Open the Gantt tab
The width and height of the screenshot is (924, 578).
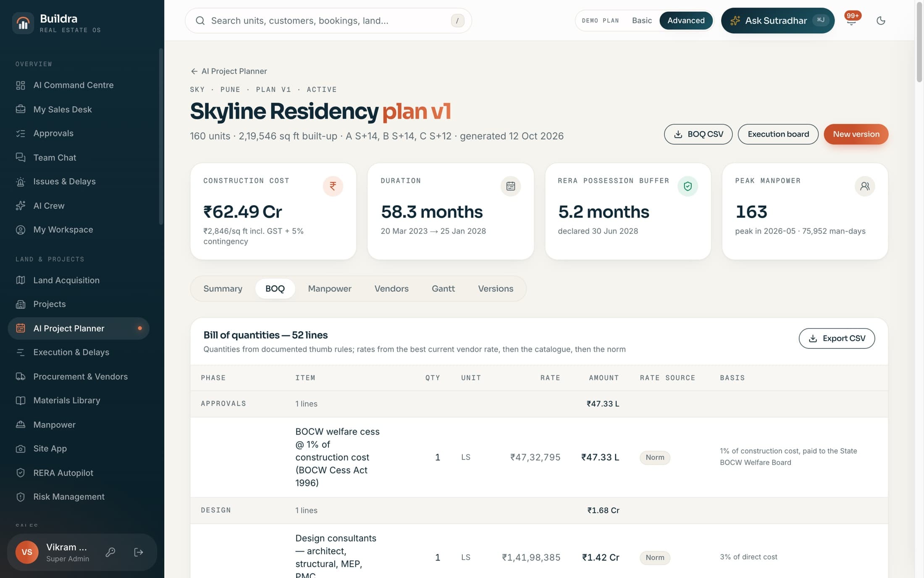(x=443, y=289)
